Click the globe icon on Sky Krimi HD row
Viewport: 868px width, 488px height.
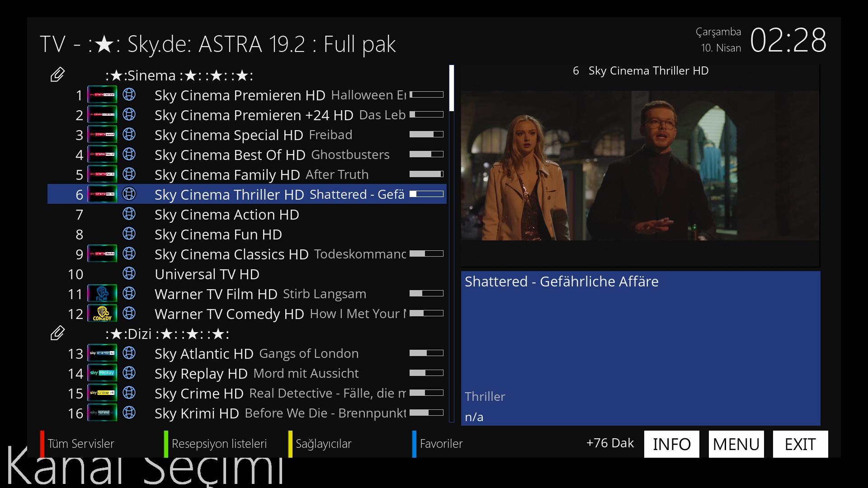click(129, 413)
